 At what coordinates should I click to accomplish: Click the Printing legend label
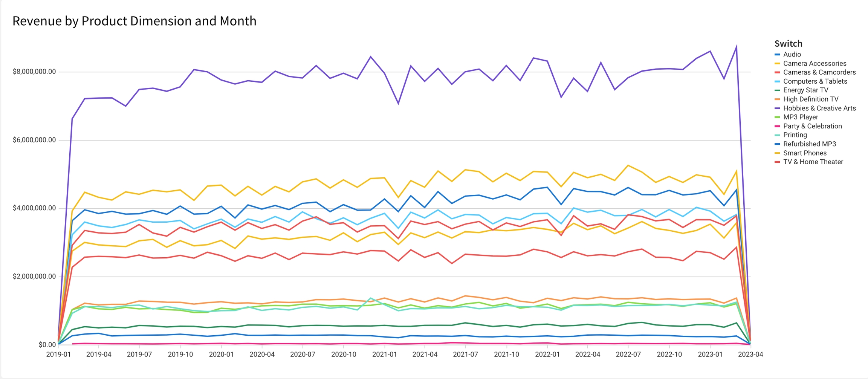pyautogui.click(x=795, y=135)
